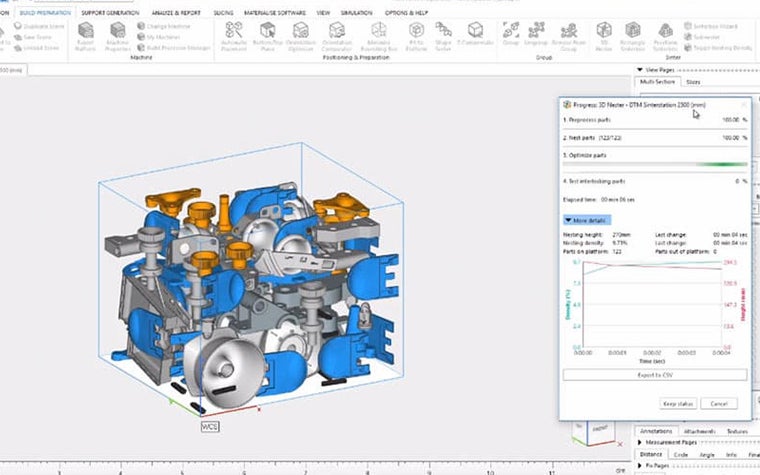Click 'Nest parts (122/122)' text
760x475 pixels.
tap(592, 138)
